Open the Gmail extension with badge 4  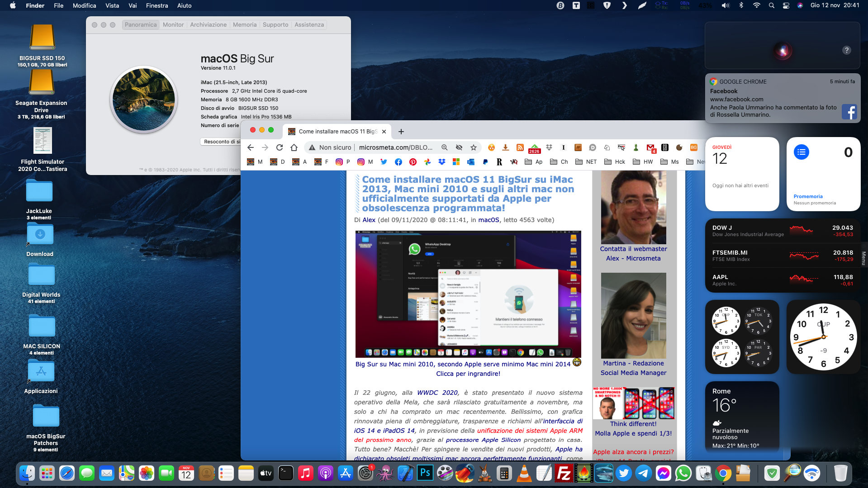pyautogui.click(x=650, y=147)
